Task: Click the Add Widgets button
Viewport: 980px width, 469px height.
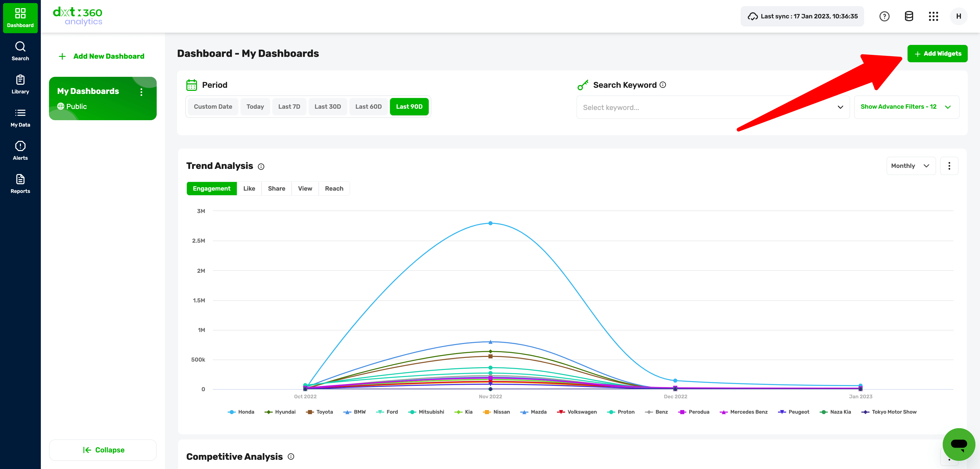Action: pos(937,54)
